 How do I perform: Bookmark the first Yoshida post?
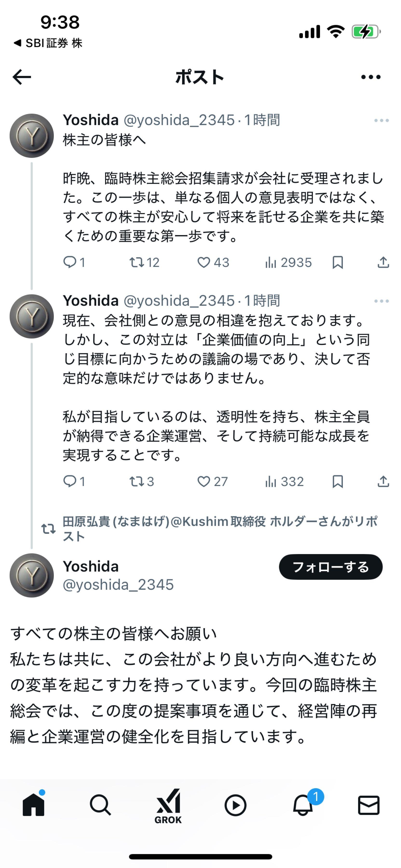(339, 263)
